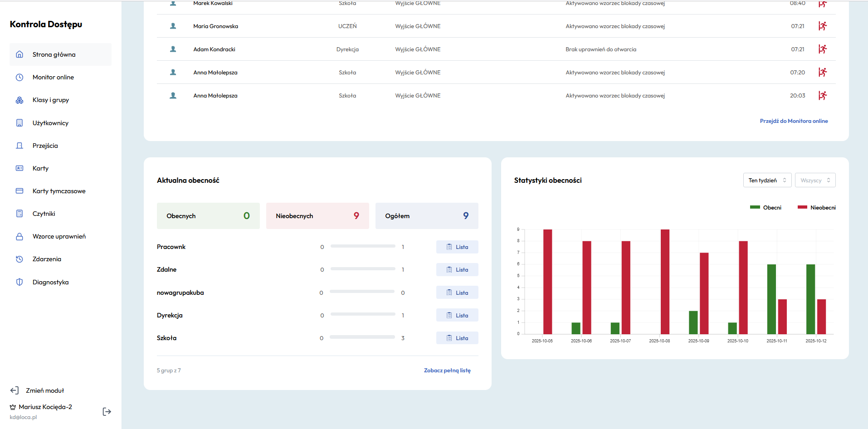This screenshot has height=429, width=868.
Task: Click the Karty tymczasowe card icon
Action: (20, 191)
